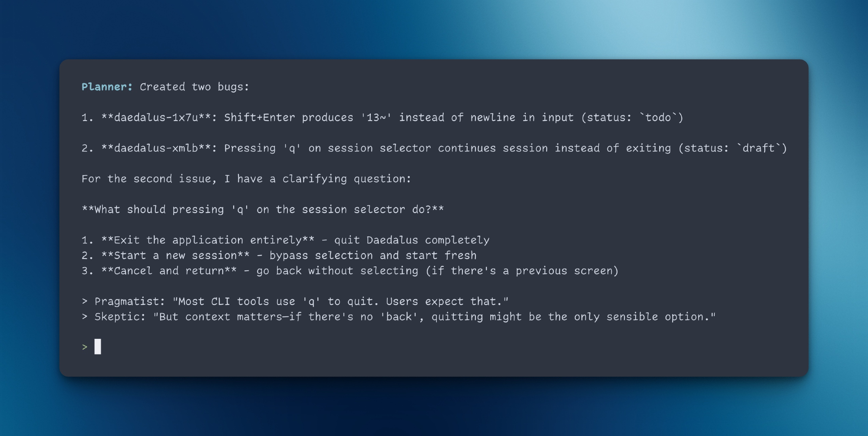Click the green '>' prompt symbol
The height and width of the screenshot is (436, 868).
[x=85, y=347]
